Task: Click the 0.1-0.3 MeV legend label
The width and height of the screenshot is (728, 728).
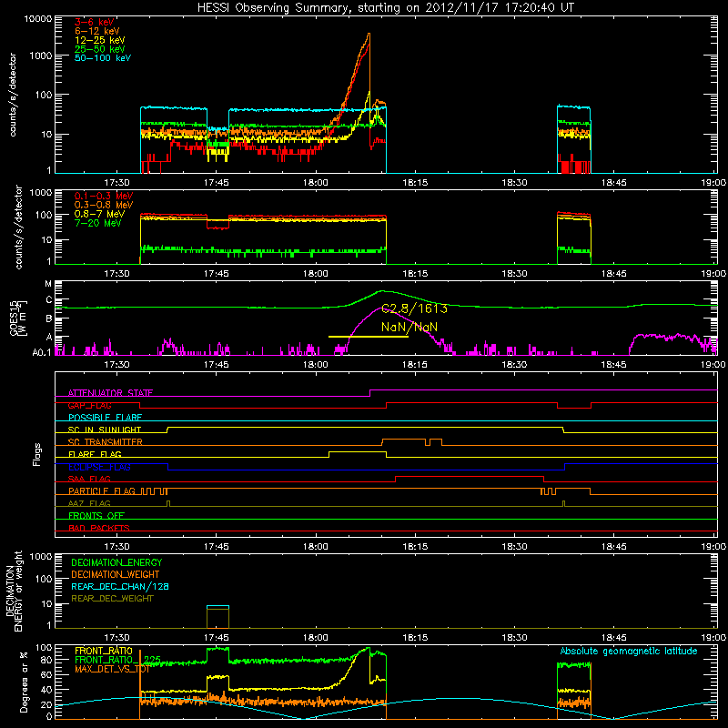Action: (104, 196)
